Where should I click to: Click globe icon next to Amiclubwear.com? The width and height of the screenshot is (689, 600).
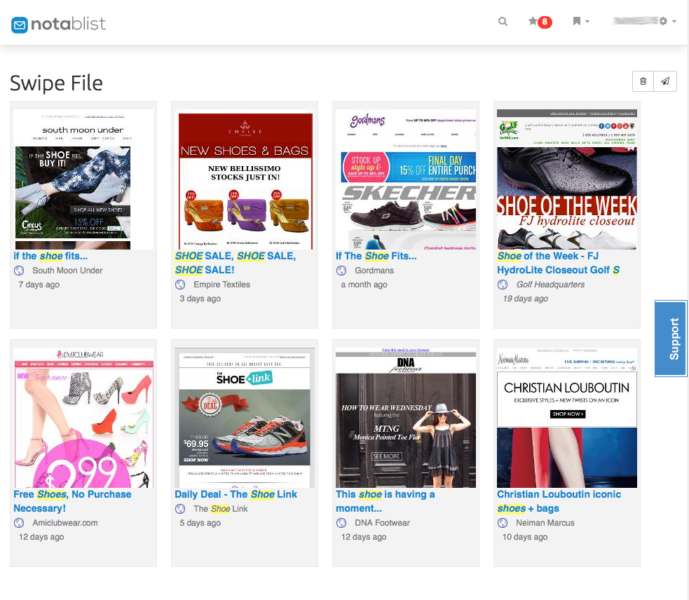tap(19, 523)
